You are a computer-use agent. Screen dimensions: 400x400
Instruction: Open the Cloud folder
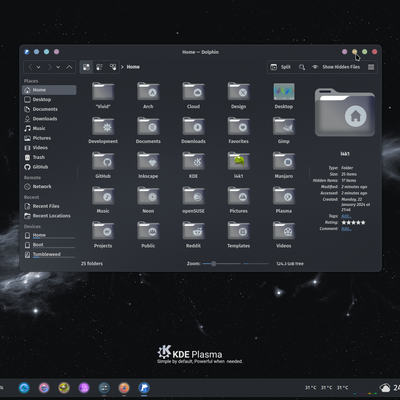click(x=193, y=95)
